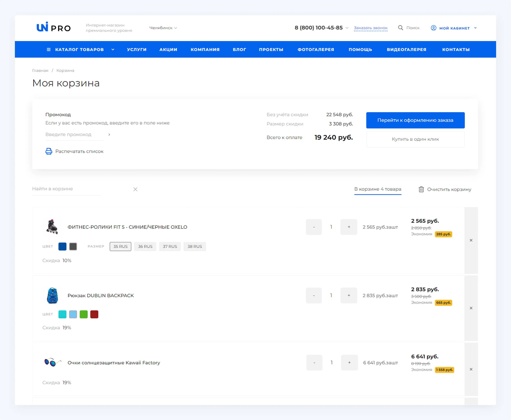Remove the Dublin Backpack from cart
Image resolution: width=511 pixels, height=420 pixels.
pos(471,308)
